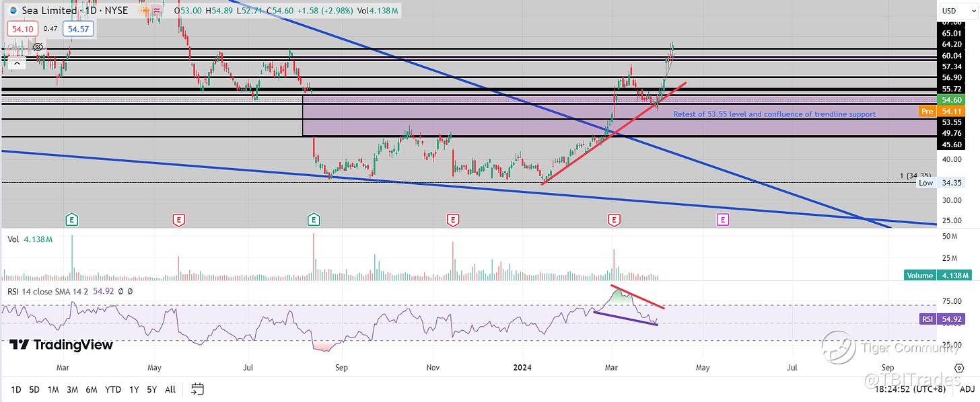
Task: Toggle the crossed-eye hide indicators icon
Action: point(38,46)
